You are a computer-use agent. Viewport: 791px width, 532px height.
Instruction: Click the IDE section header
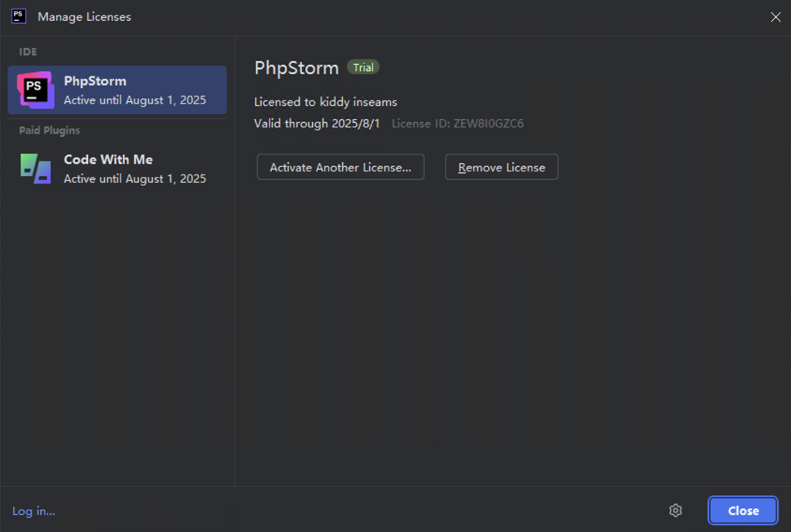[28, 52]
